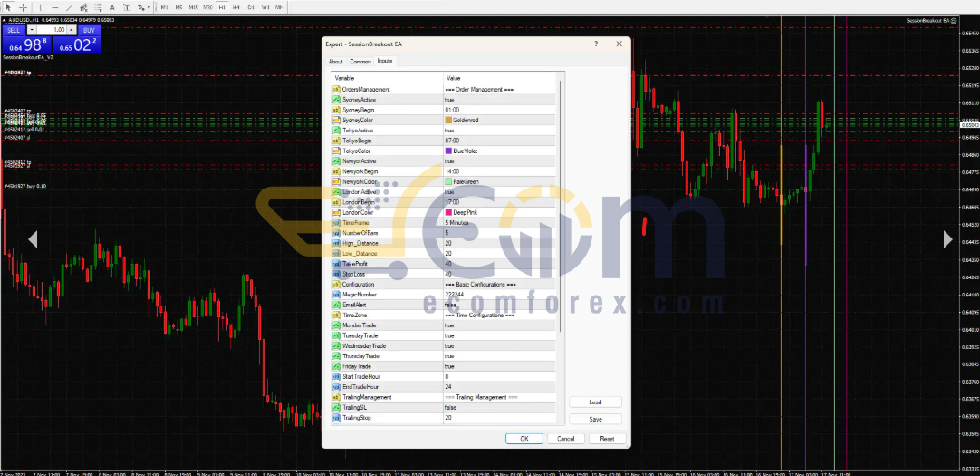Select the crosshair tool in toolbar

[x=24, y=7]
